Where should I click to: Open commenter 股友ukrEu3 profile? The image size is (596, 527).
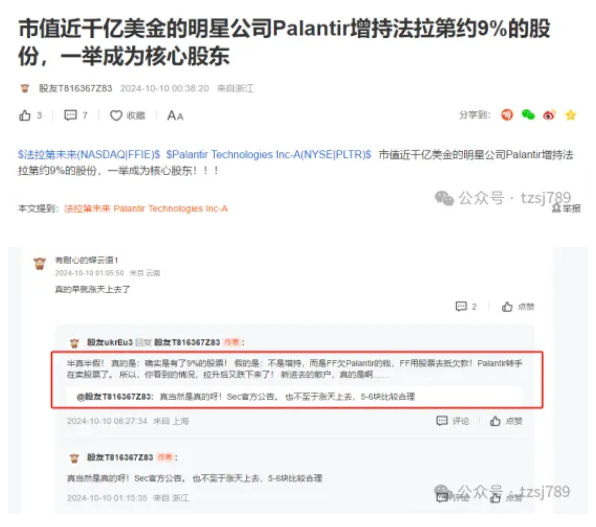click(110, 342)
